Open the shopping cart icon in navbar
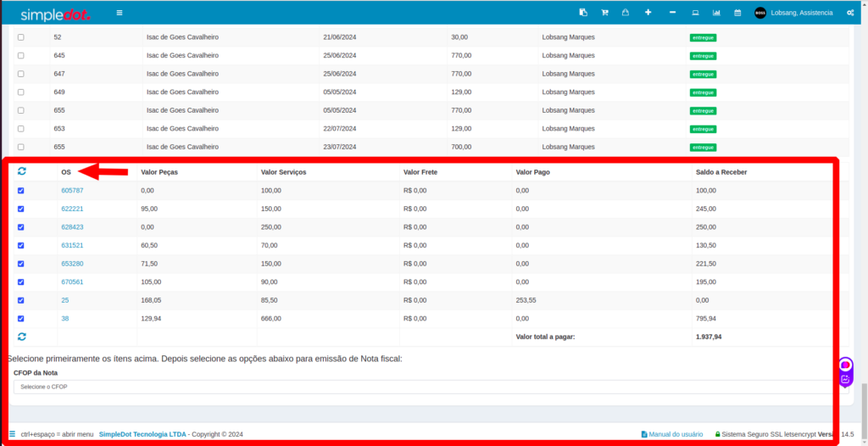The height and width of the screenshot is (446, 868). [x=604, y=13]
